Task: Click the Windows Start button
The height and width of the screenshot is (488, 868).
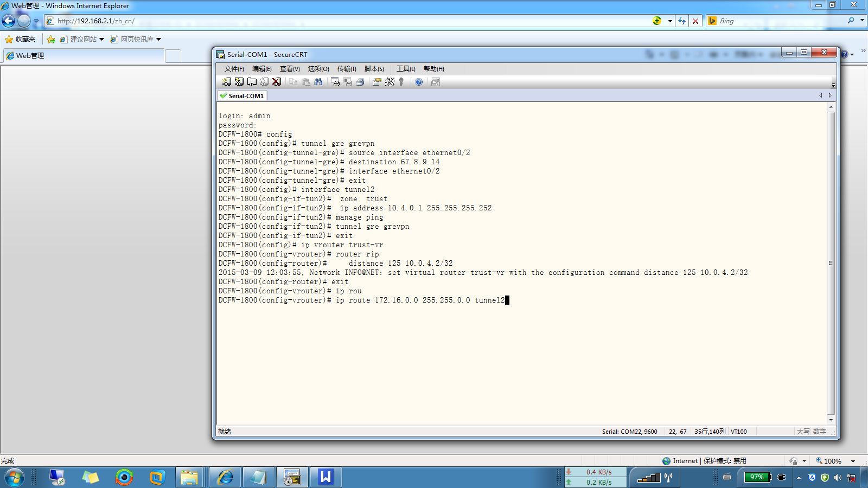Action: 14,477
